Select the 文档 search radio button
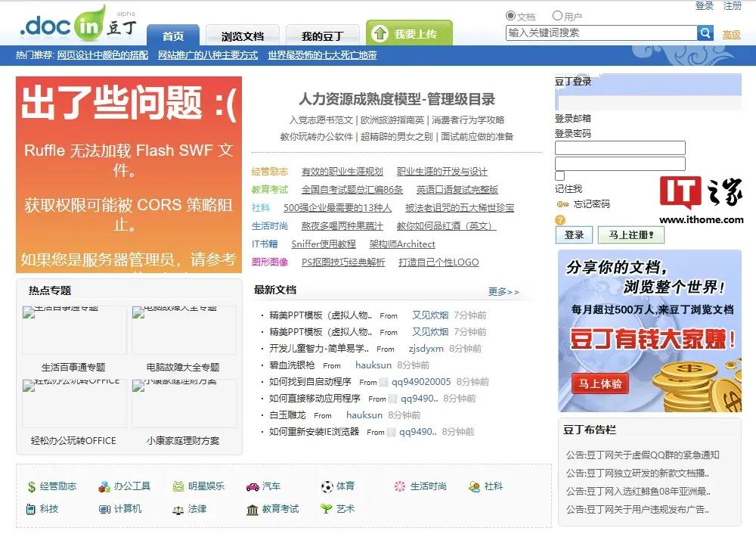This screenshot has height=534, width=756. [511, 15]
